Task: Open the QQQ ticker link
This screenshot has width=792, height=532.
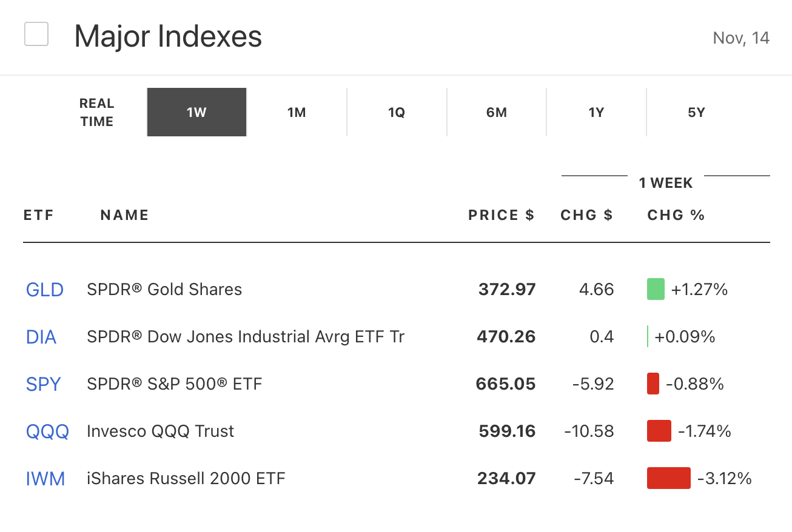Action: point(47,431)
